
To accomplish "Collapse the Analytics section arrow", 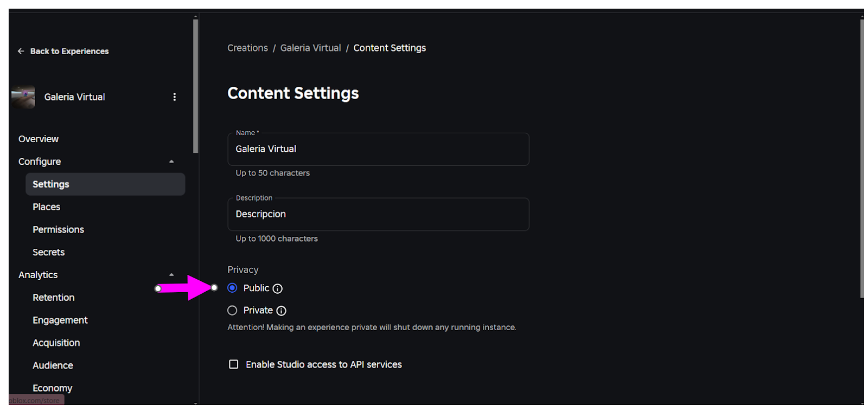I will tap(171, 275).
